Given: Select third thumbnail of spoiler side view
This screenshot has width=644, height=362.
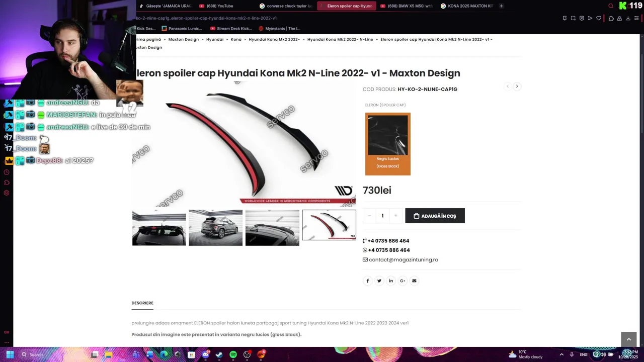Looking at the screenshot, I should coord(272,228).
